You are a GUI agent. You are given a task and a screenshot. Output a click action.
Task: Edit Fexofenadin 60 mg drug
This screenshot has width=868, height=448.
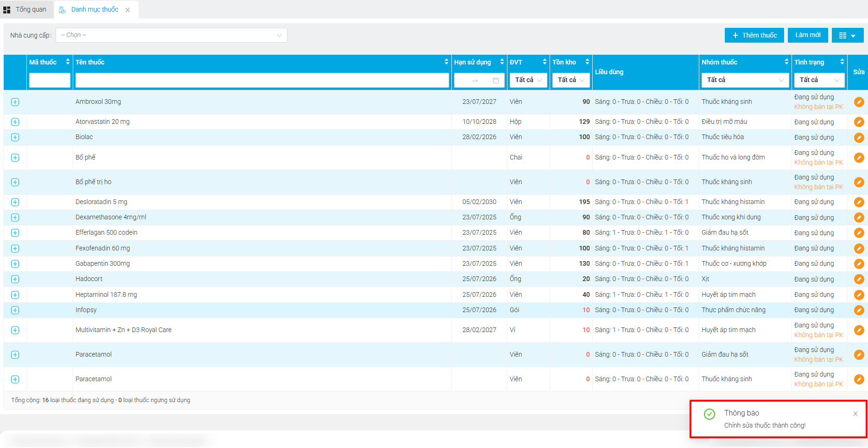[859, 249]
